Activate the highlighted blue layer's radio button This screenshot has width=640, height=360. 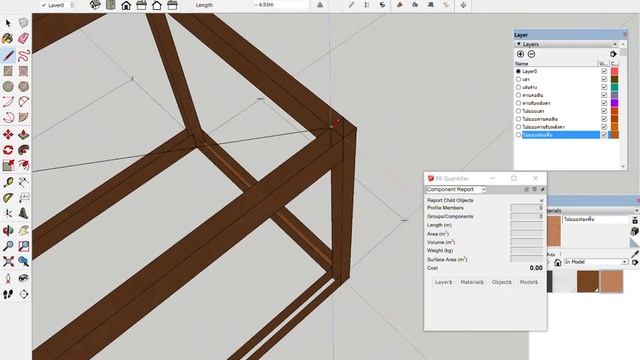tap(518, 135)
